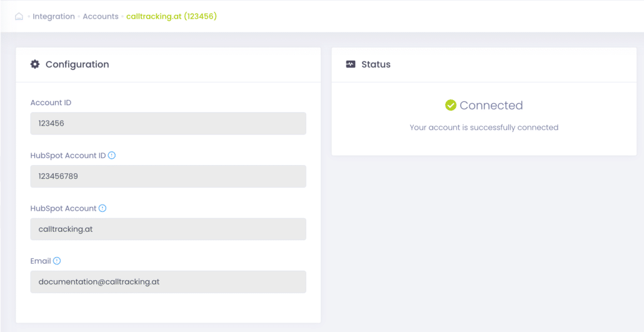
Task: Click the Status panel heading text
Action: tap(376, 64)
